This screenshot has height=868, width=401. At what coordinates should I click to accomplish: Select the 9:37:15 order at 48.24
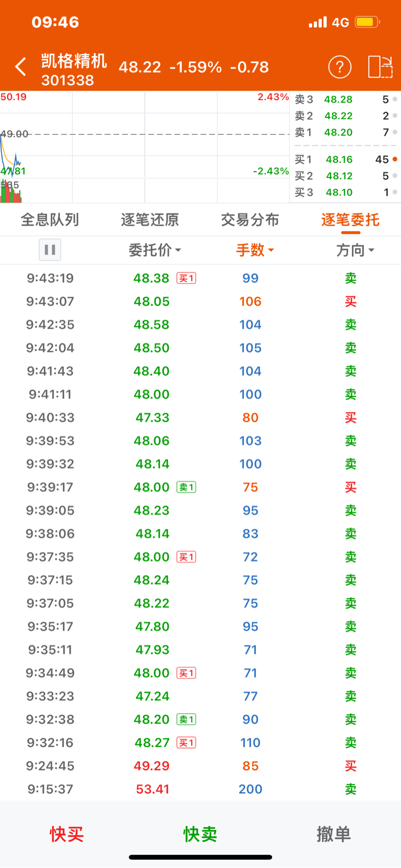[200, 580]
